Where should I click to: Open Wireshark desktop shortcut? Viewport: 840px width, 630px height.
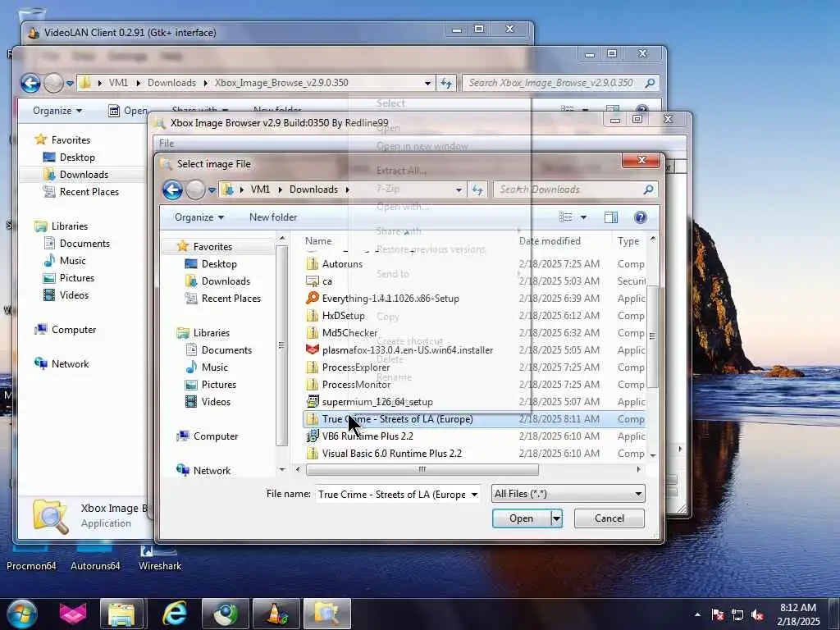click(160, 557)
